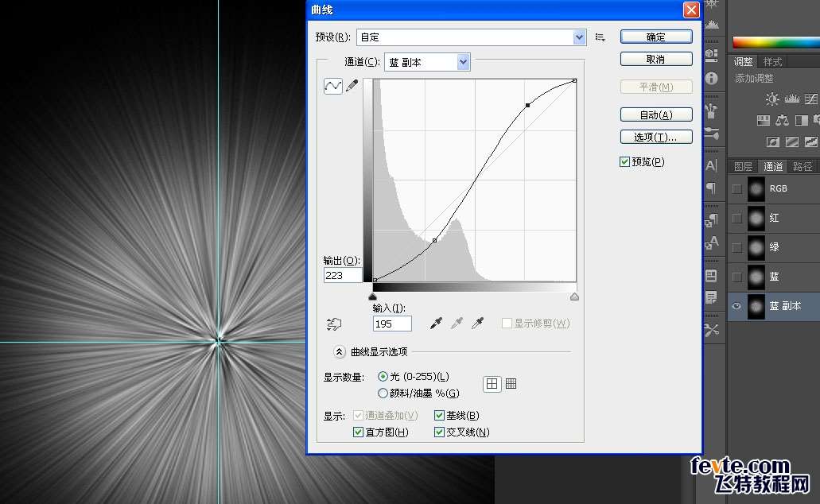820x504 pixels.
Task: Add a Black & White adjustment
Action: [x=801, y=121]
